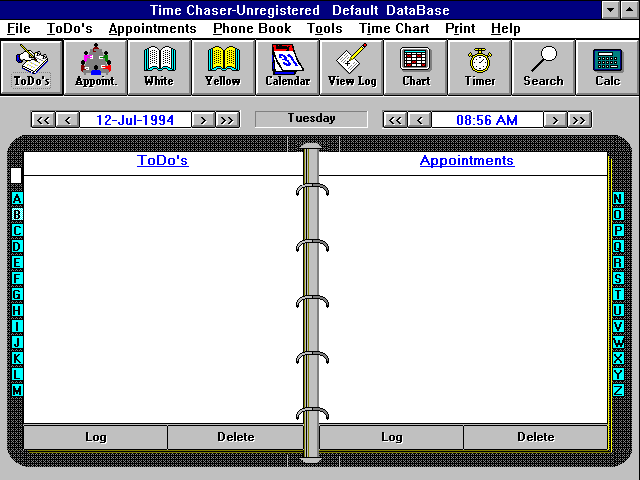Image resolution: width=640 pixels, height=480 pixels.
Task: Jump date far forward with >> button
Action: [x=227, y=120]
